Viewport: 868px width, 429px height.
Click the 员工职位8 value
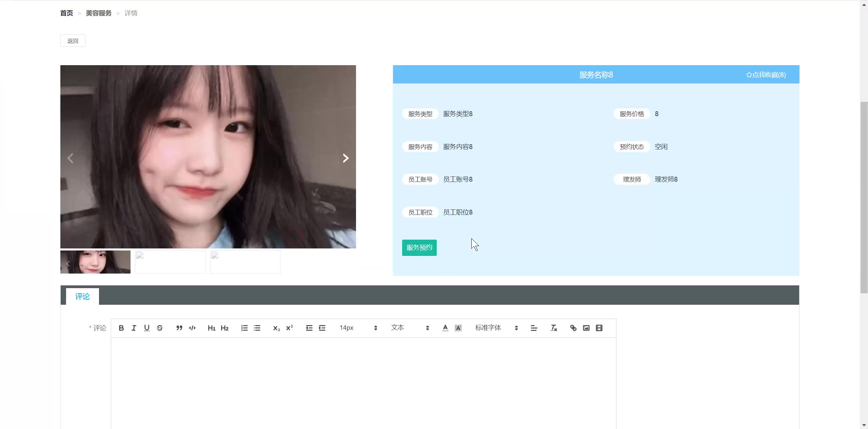458,212
